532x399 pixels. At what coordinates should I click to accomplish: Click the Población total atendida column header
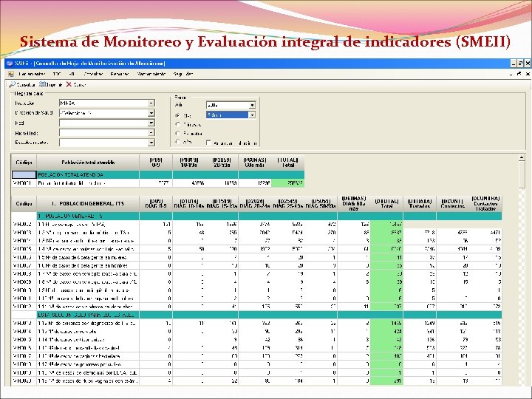click(88, 163)
